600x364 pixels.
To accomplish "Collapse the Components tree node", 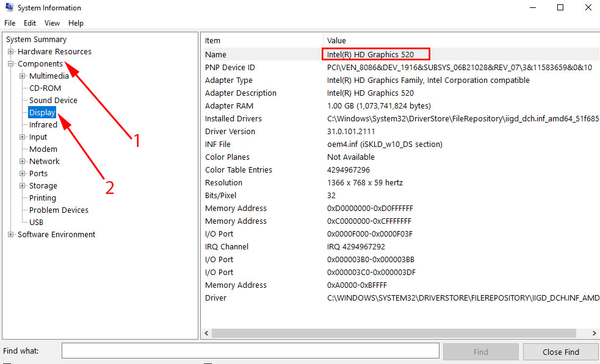I will point(10,63).
